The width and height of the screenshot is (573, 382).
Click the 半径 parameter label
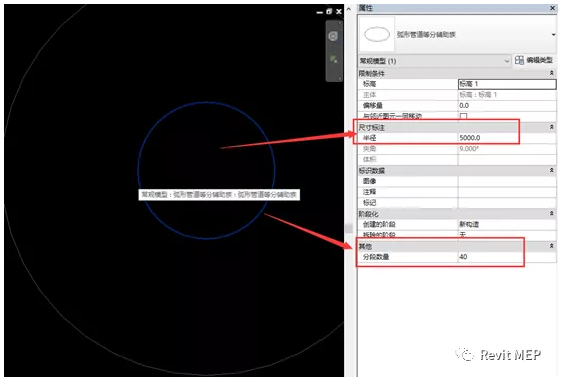[369, 138]
